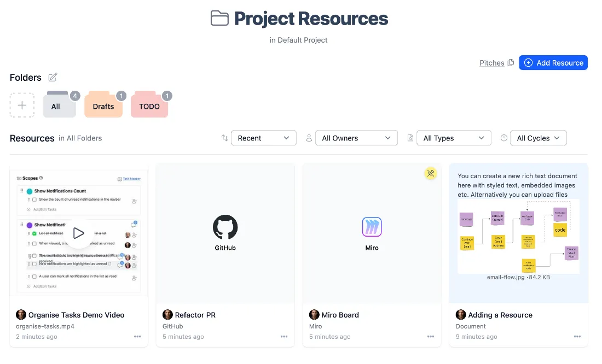Click the clock icon beside All Cycles
The image size is (602, 364).
click(x=503, y=138)
